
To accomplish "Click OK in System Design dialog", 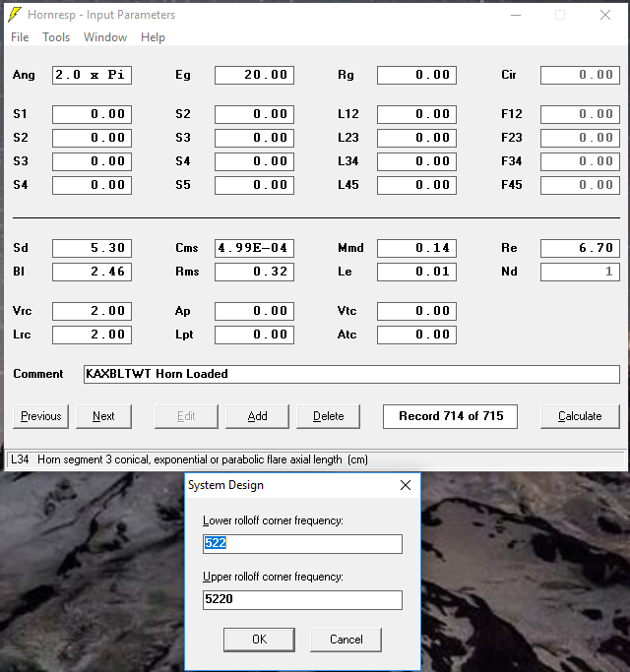I will click(259, 640).
